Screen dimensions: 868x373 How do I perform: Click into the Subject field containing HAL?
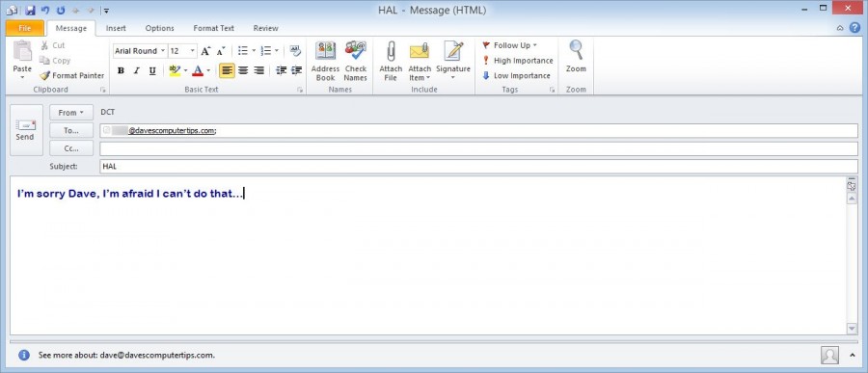pyautogui.click(x=478, y=166)
